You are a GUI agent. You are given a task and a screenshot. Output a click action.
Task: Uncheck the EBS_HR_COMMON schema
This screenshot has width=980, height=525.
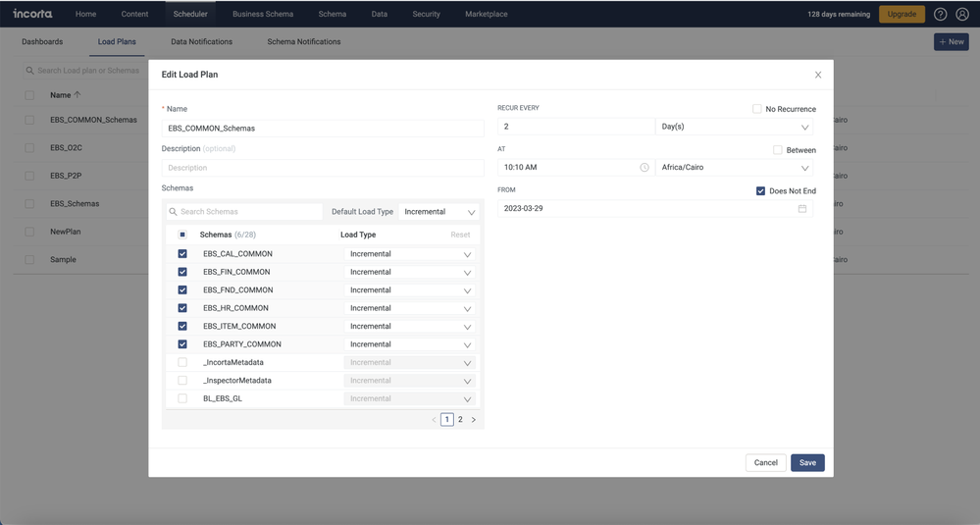(182, 308)
